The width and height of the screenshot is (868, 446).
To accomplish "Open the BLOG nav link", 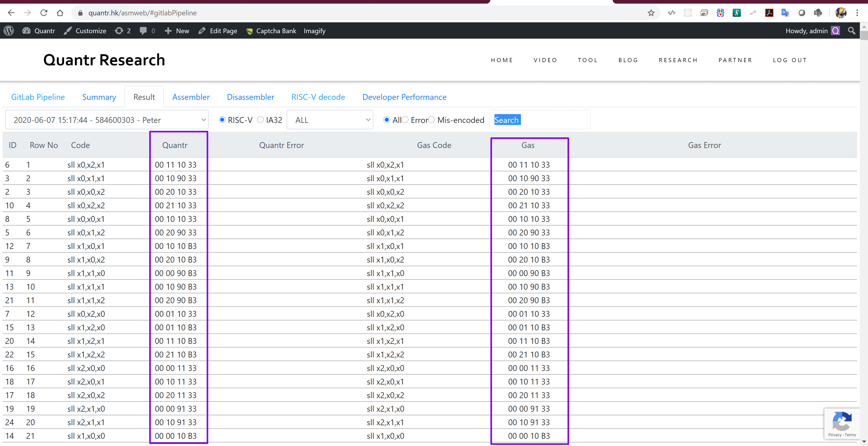I will 628,60.
